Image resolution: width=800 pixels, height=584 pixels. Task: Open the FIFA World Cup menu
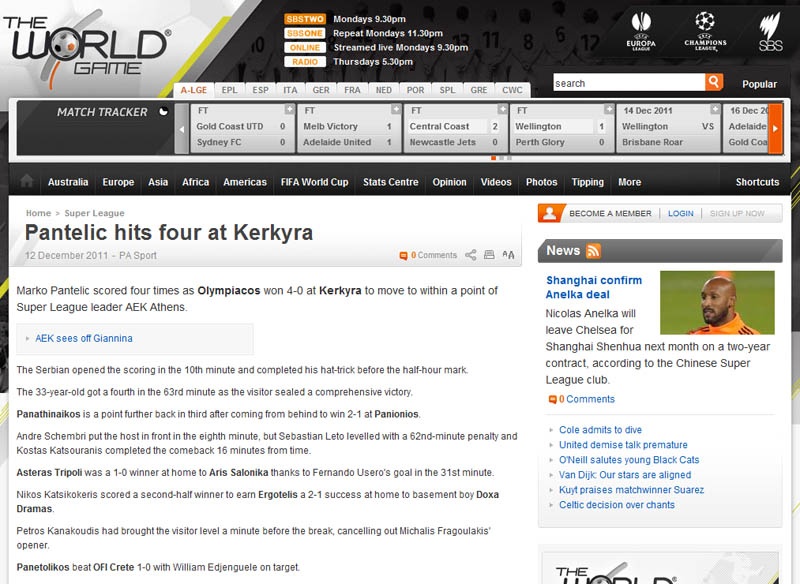tap(314, 182)
